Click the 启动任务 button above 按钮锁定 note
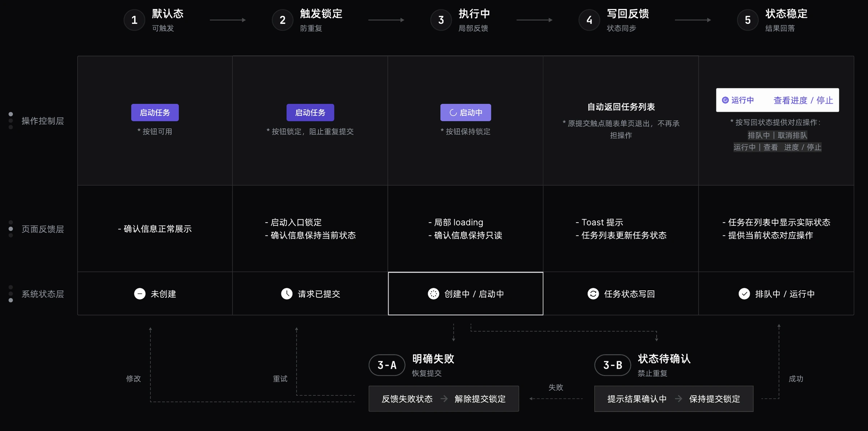Image resolution: width=868 pixels, height=431 pixels. tap(310, 112)
